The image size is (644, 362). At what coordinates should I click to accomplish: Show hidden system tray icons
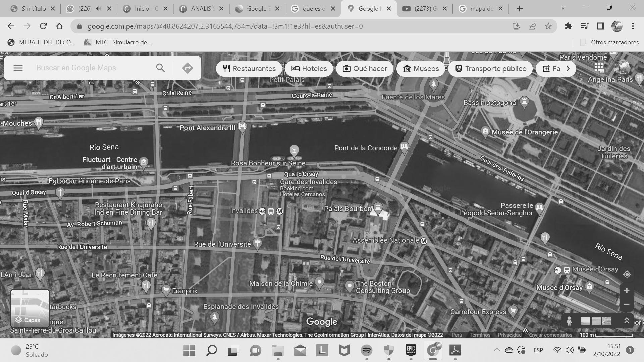point(497,350)
